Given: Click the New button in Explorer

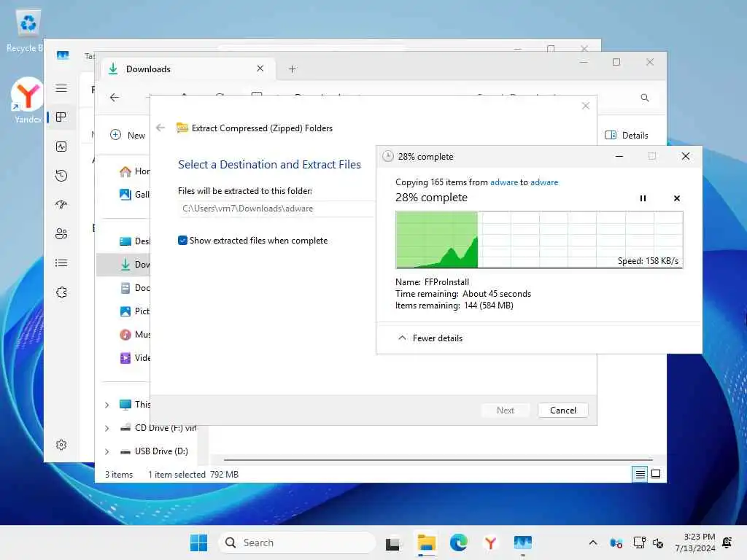Looking at the screenshot, I should pyautogui.click(x=127, y=135).
